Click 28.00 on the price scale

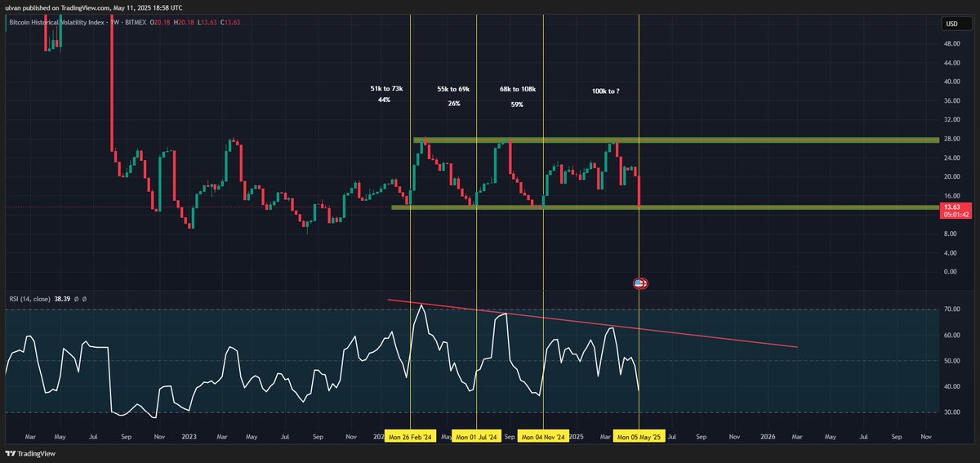[951, 139]
